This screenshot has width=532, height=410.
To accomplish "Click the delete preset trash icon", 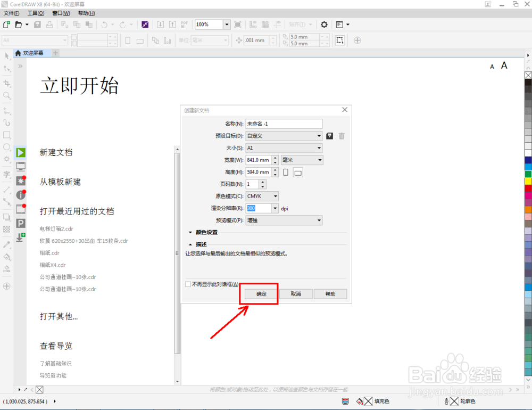I will tap(342, 136).
